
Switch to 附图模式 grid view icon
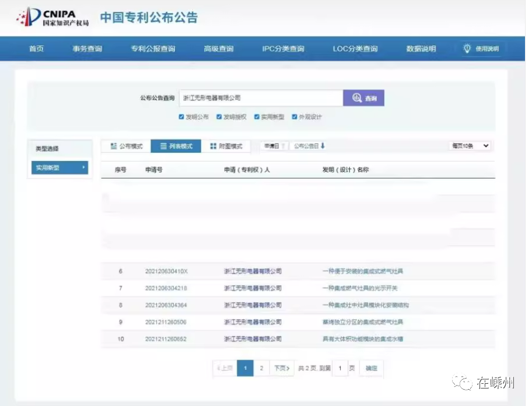point(213,146)
